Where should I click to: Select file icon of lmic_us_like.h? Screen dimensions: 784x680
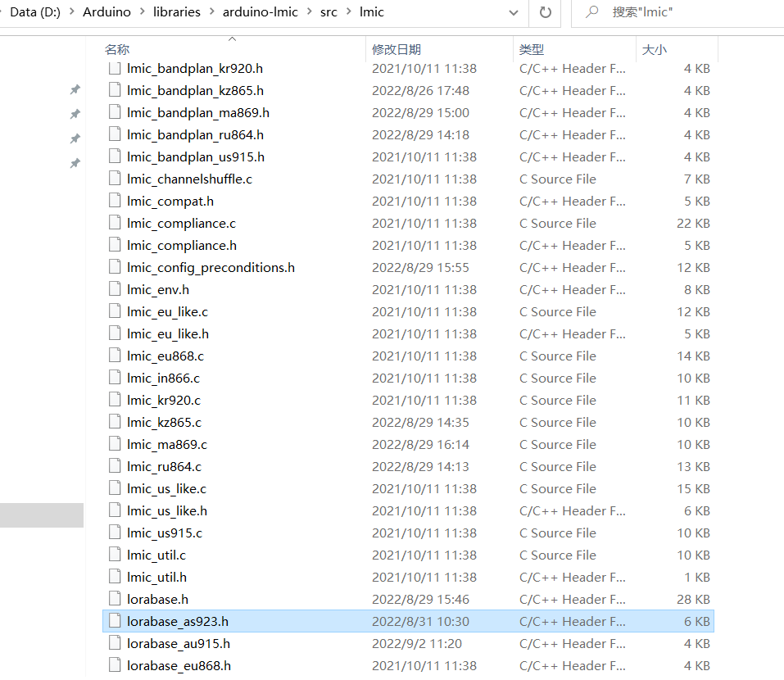pos(115,510)
